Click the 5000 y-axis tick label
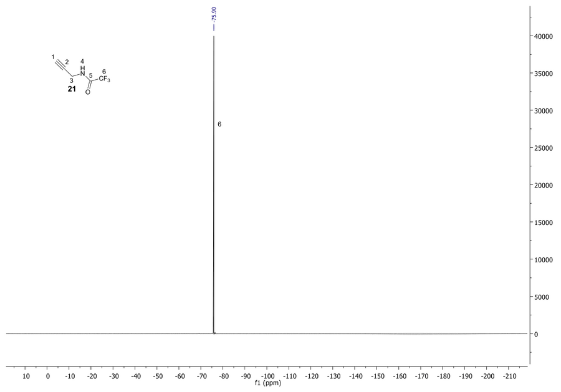The width and height of the screenshot is (561, 392). tap(542, 297)
